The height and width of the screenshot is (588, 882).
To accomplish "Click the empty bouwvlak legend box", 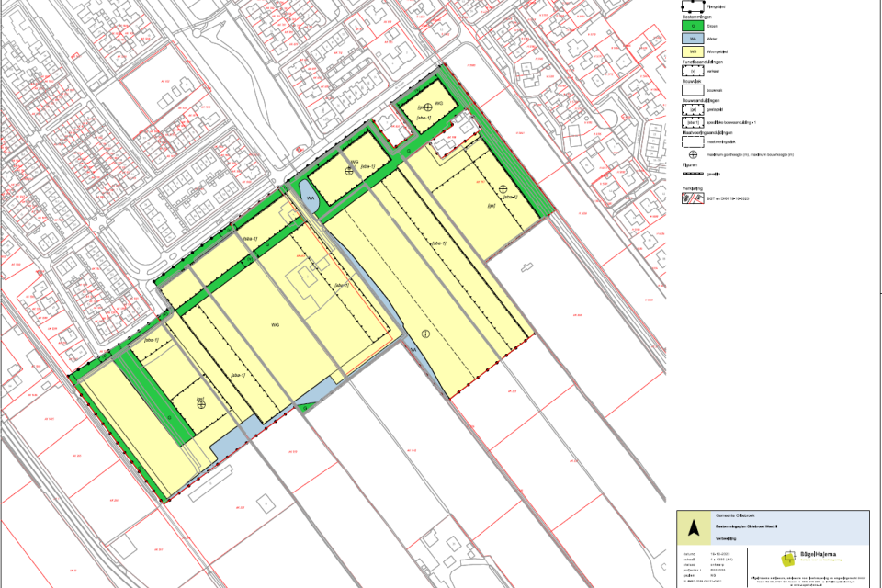I will [694, 90].
